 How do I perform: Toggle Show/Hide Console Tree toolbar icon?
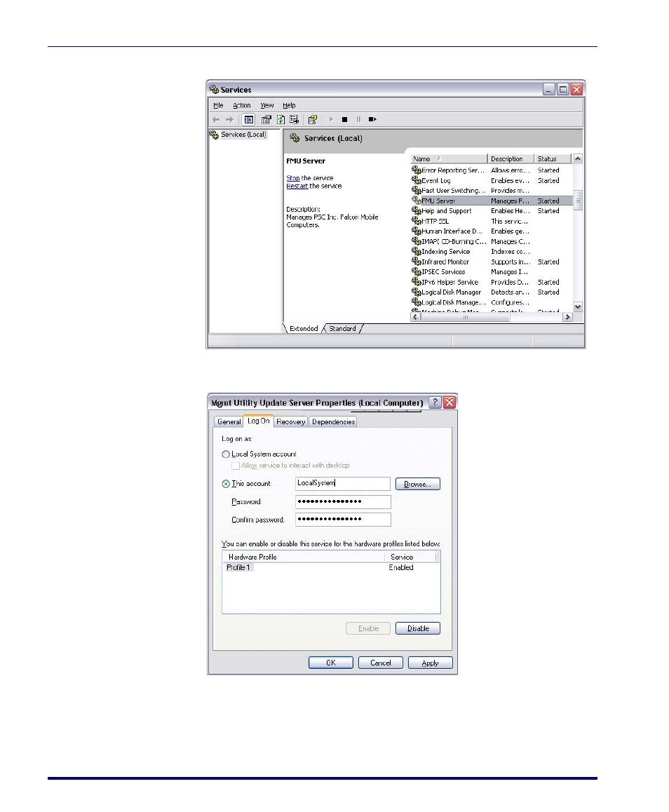tap(248, 120)
